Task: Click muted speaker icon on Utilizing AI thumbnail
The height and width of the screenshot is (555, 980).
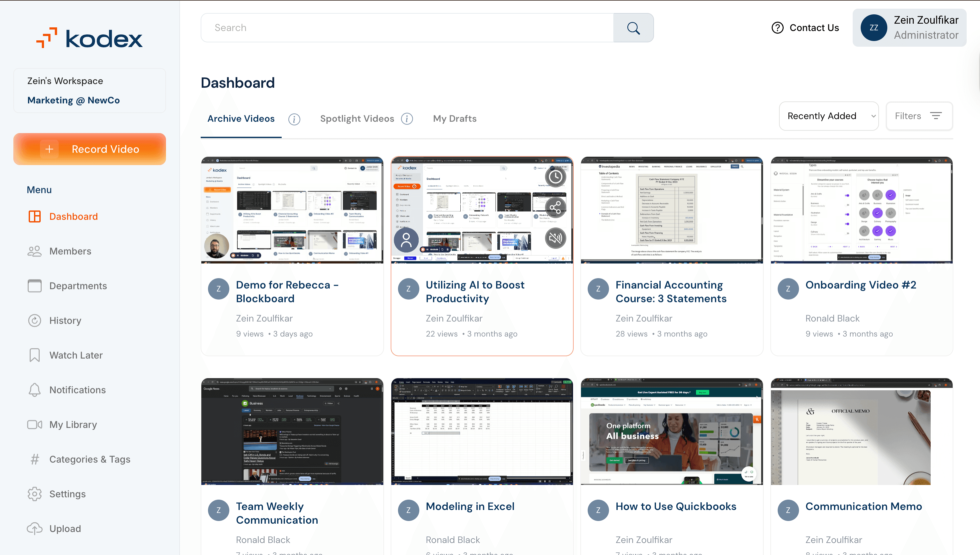Action: [555, 238]
